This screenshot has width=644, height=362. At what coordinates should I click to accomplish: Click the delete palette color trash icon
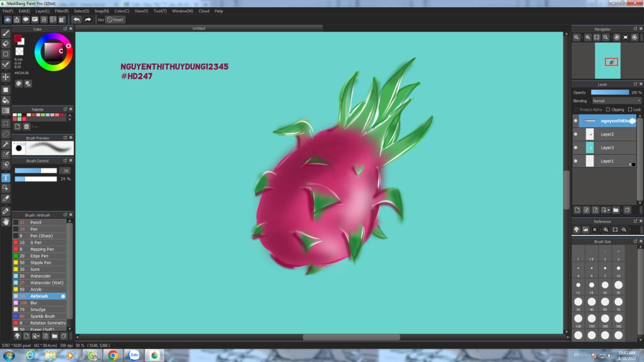[26, 126]
